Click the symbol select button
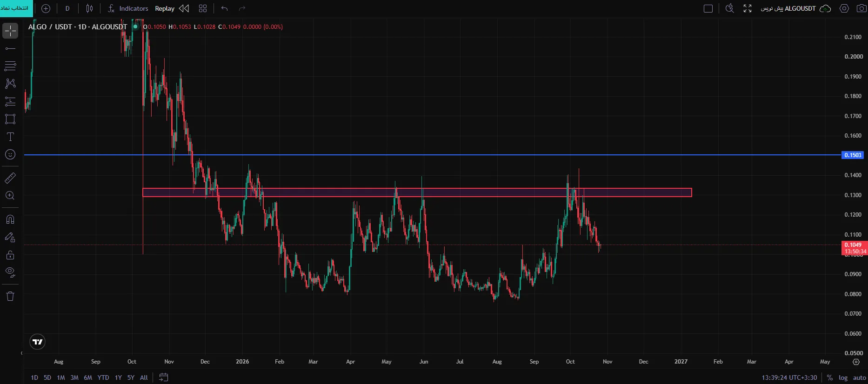This screenshot has height=384, width=868. (x=16, y=8)
